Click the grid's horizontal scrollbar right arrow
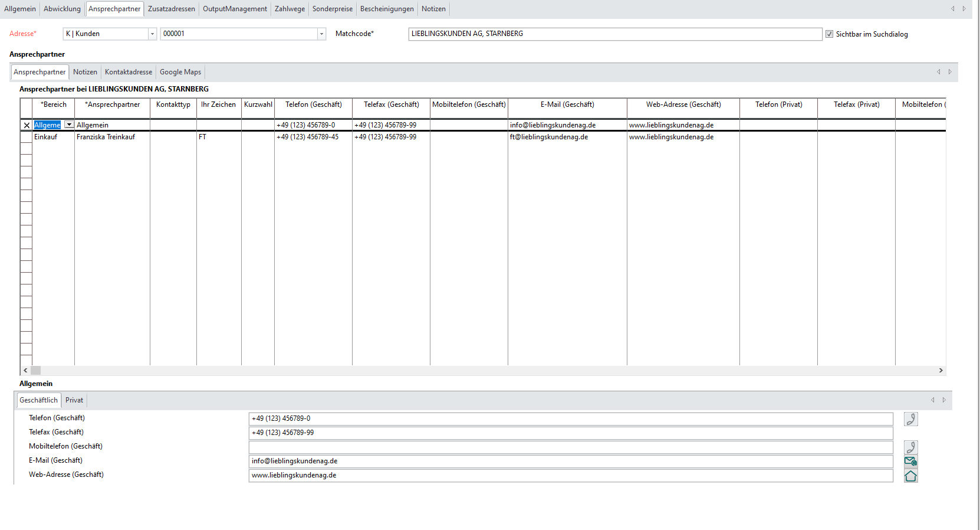 [x=940, y=371]
